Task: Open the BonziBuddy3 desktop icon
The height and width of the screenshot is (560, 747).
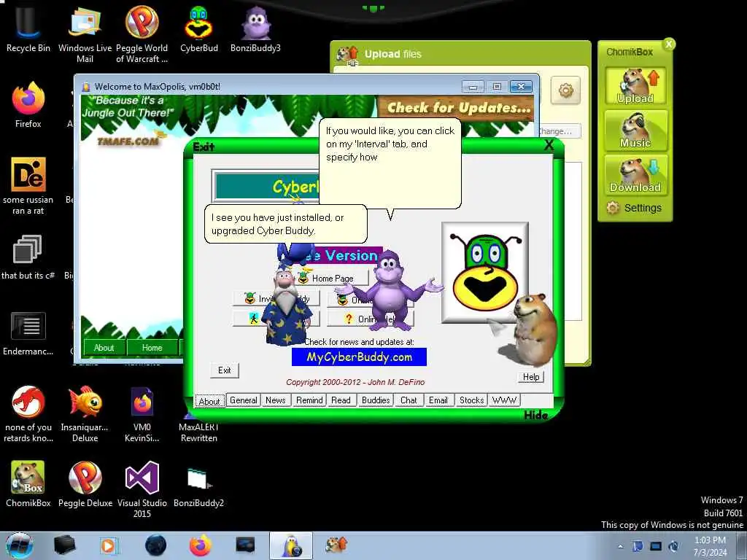Action: coord(255,29)
